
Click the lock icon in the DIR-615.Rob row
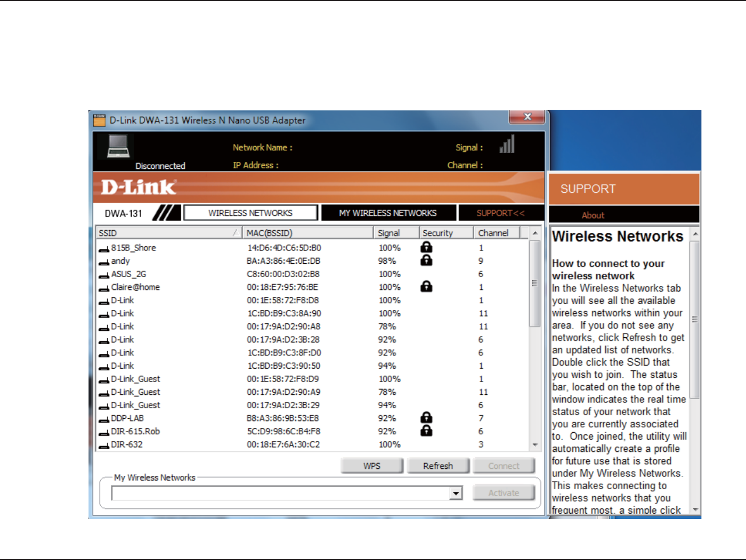coord(426,431)
